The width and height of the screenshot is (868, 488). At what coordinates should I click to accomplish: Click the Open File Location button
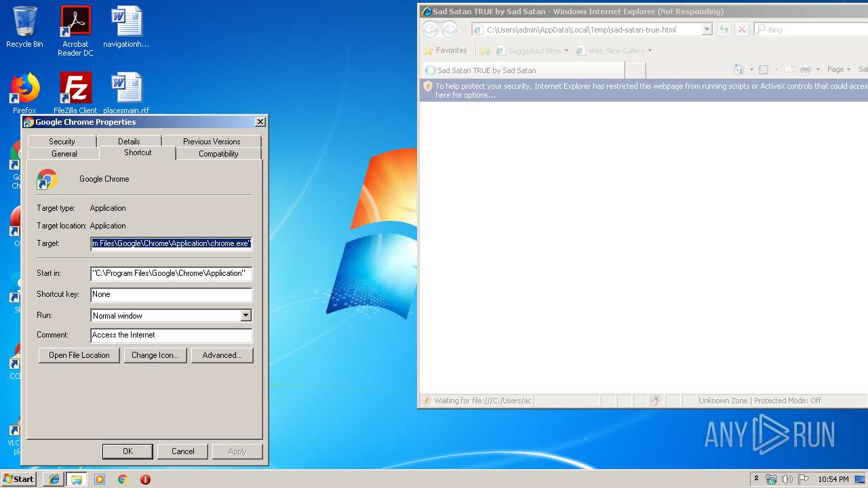click(x=79, y=355)
